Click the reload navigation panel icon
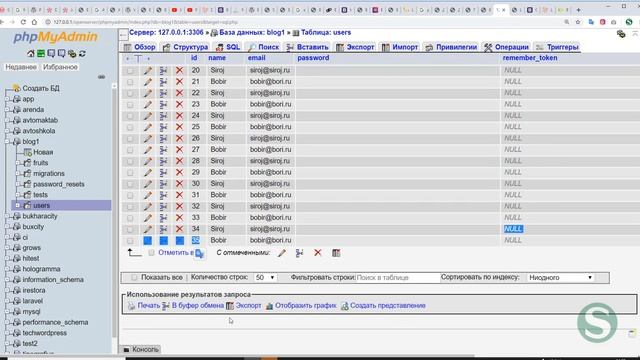 tap(82, 53)
